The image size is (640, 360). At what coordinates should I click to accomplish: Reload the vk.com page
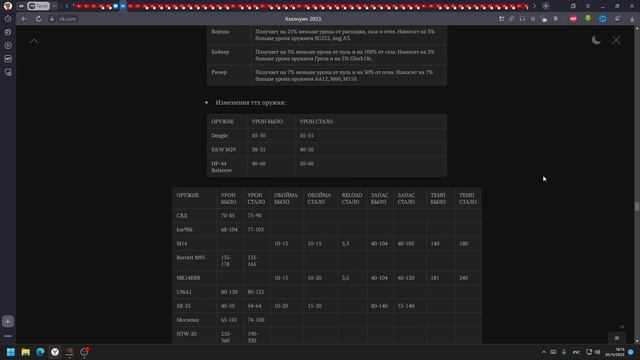click(38, 19)
